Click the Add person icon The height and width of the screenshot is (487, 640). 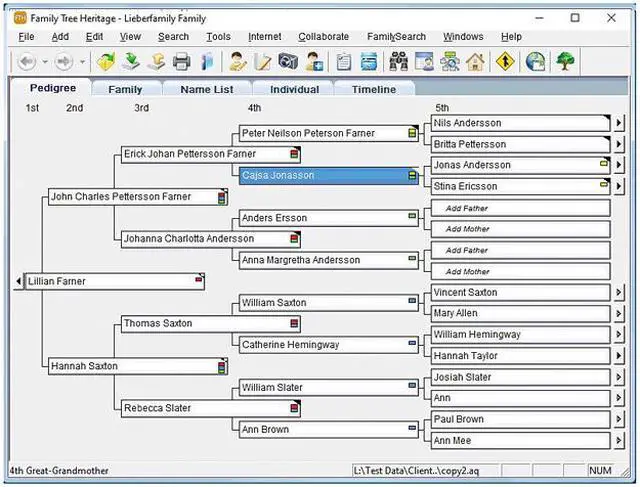[x=314, y=62]
